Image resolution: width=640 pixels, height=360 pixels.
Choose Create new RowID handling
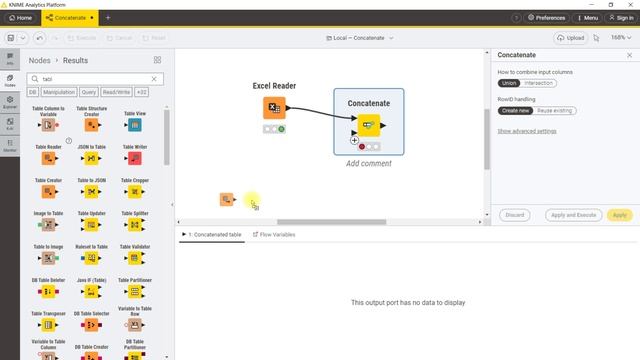[x=515, y=111]
